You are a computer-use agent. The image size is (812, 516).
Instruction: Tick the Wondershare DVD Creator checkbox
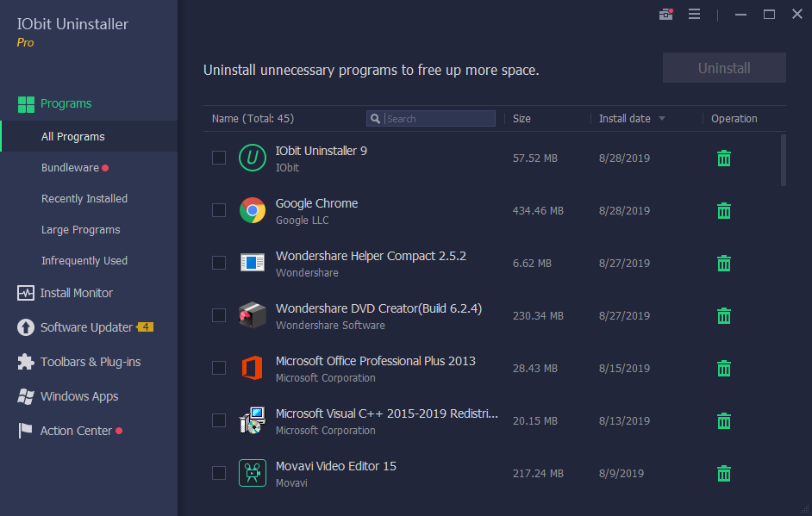coord(219,315)
